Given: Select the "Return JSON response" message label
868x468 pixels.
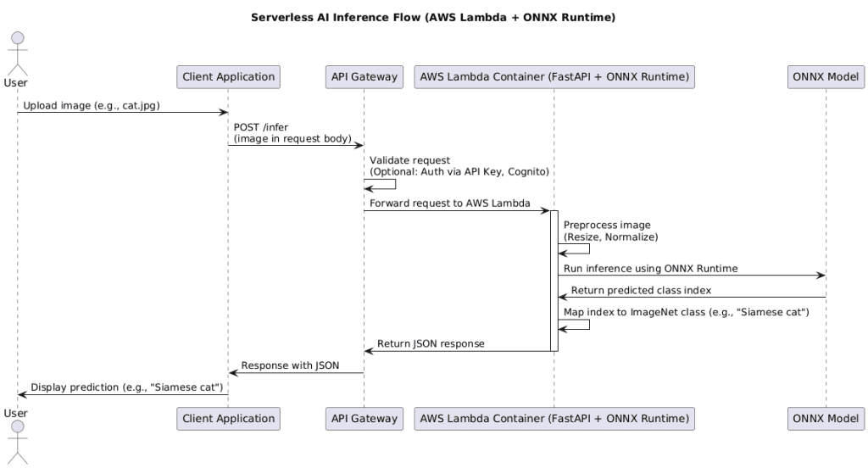Looking at the screenshot, I should pos(429,343).
